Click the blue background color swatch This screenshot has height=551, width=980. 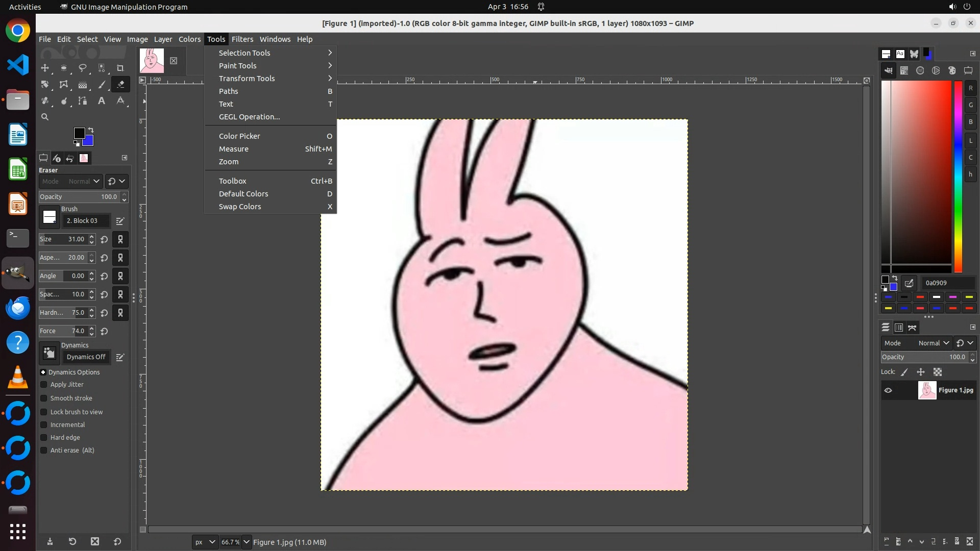[89, 141]
